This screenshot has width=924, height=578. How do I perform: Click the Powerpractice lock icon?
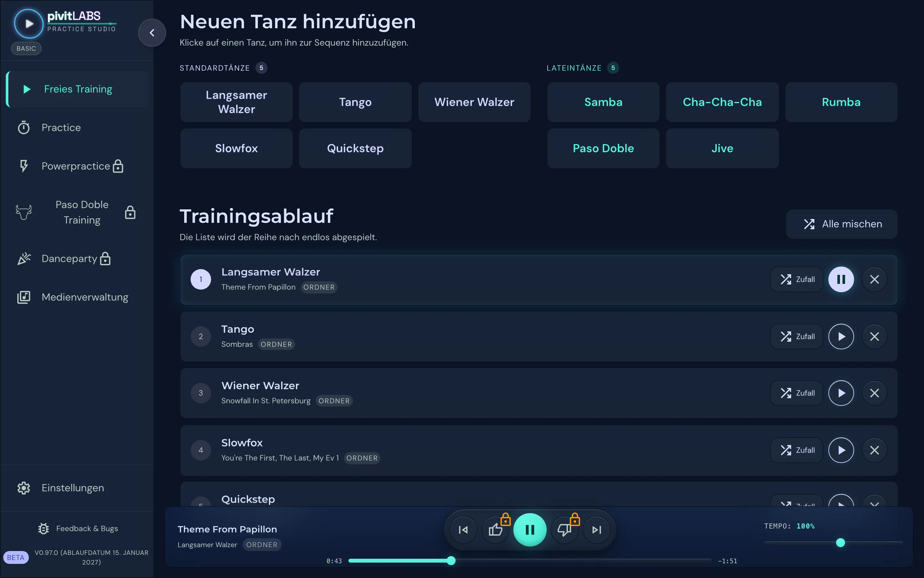point(118,166)
